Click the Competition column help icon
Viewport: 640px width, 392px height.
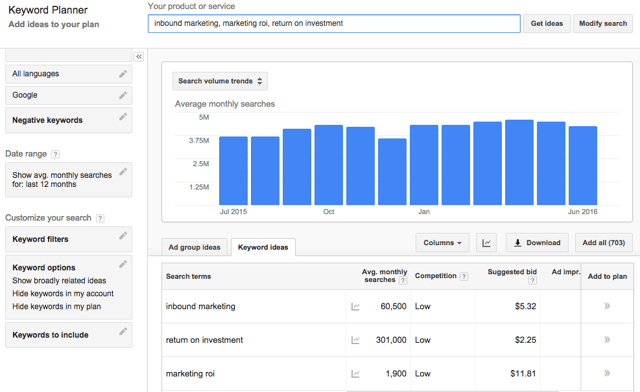[464, 276]
